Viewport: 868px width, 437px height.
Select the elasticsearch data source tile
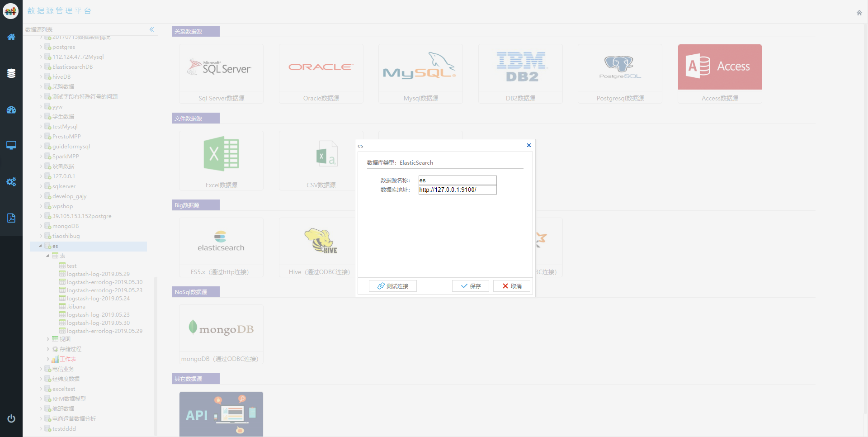point(222,247)
